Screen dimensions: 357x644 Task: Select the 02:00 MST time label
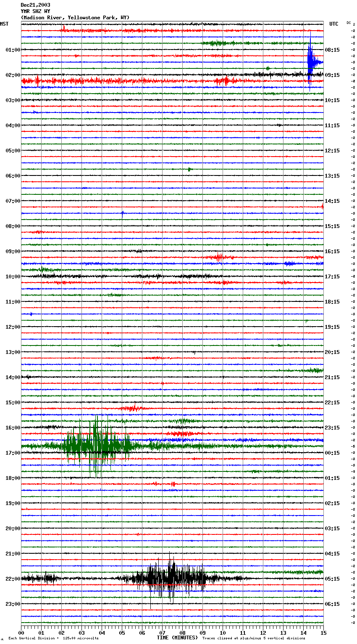tap(13, 75)
